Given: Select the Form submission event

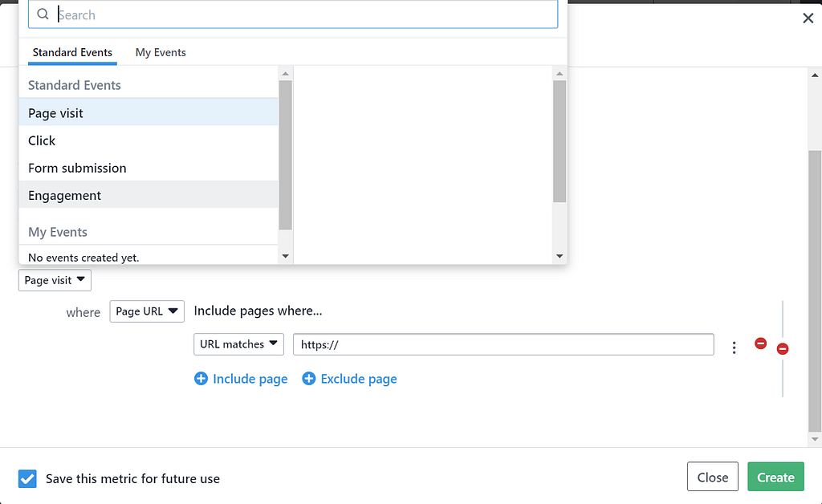Looking at the screenshot, I should [x=149, y=168].
